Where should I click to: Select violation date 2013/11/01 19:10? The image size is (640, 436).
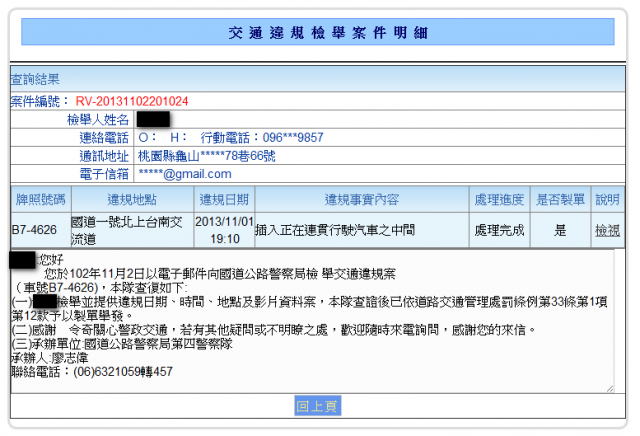click(x=224, y=230)
